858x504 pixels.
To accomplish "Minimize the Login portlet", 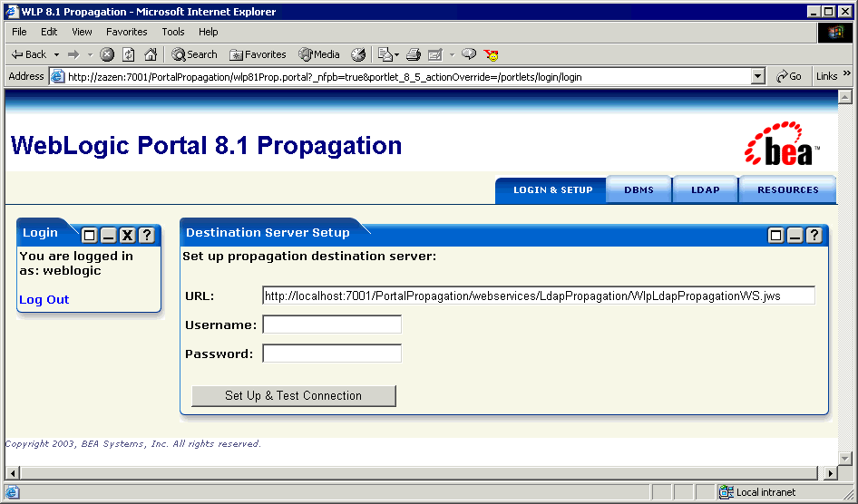I will [x=108, y=236].
